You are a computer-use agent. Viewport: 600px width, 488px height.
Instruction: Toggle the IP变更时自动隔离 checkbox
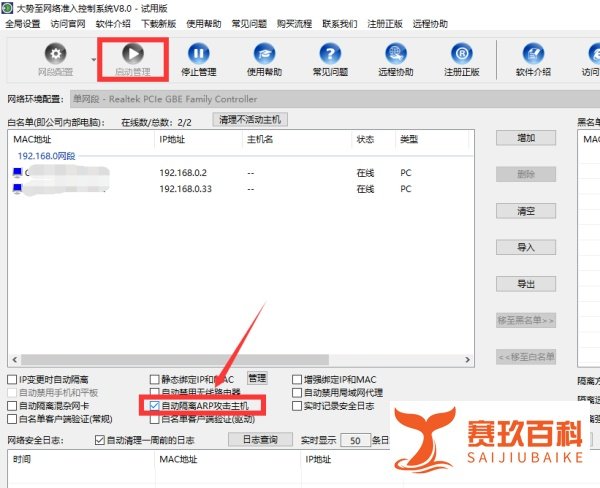[12, 379]
